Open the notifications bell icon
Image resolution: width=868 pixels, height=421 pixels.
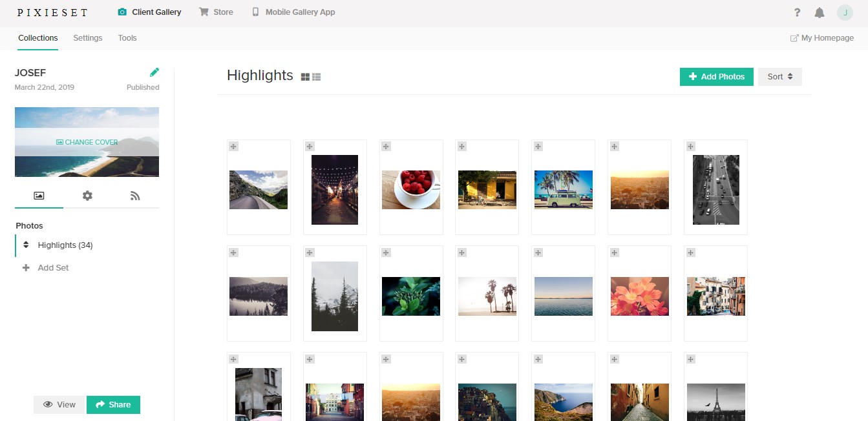pos(819,12)
